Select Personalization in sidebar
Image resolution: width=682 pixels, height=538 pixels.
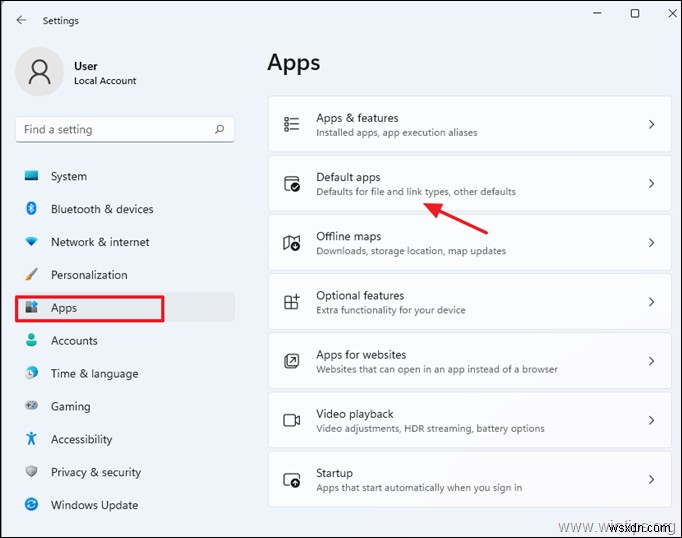[x=125, y=274]
